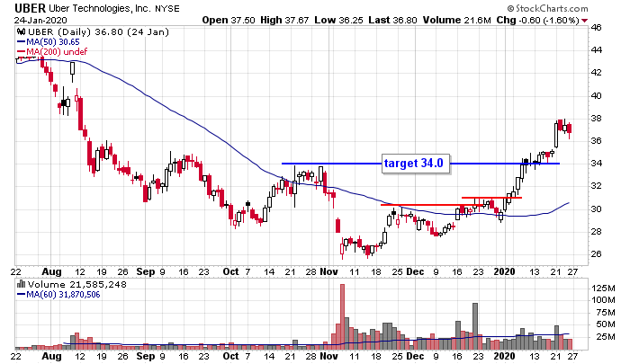Click the UBER ticker symbol title
The image size is (630, 364).
pos(31,8)
